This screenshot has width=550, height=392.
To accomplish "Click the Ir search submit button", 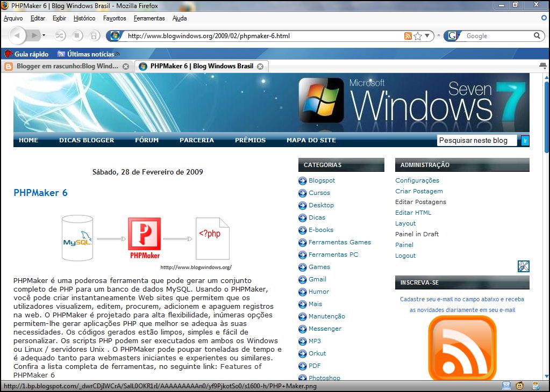I will click(525, 141).
